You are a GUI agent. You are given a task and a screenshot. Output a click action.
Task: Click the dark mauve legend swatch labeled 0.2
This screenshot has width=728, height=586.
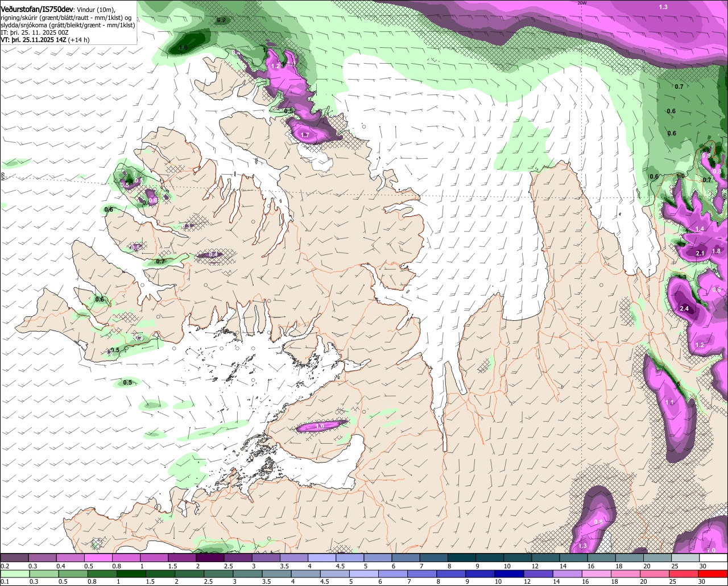click(14, 558)
